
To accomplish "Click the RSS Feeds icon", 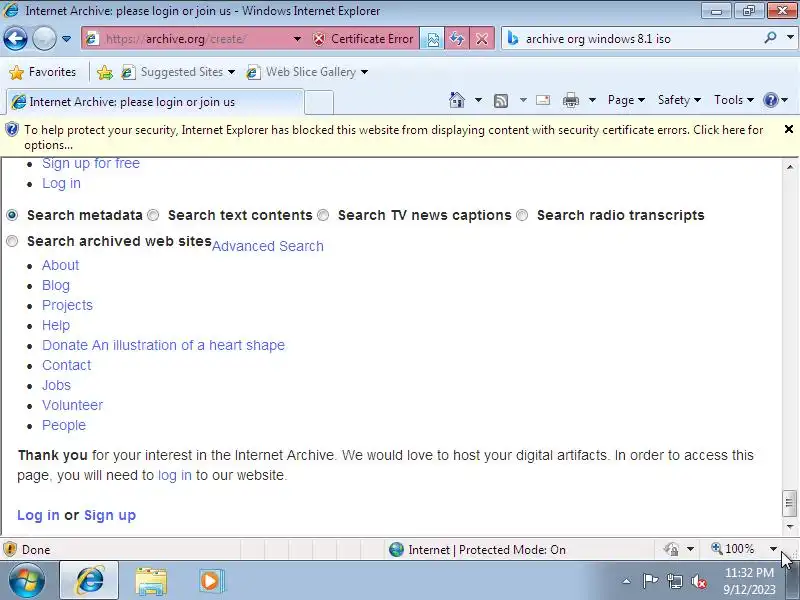I will [x=501, y=101].
